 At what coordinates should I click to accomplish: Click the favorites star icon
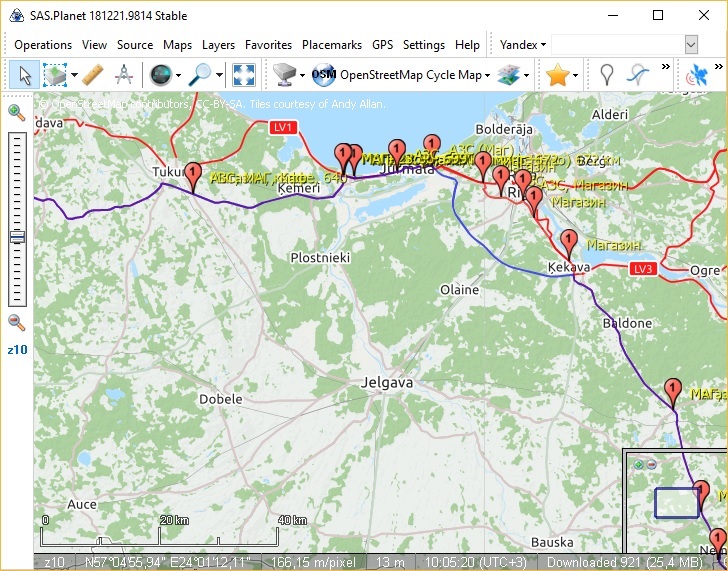coord(558,75)
